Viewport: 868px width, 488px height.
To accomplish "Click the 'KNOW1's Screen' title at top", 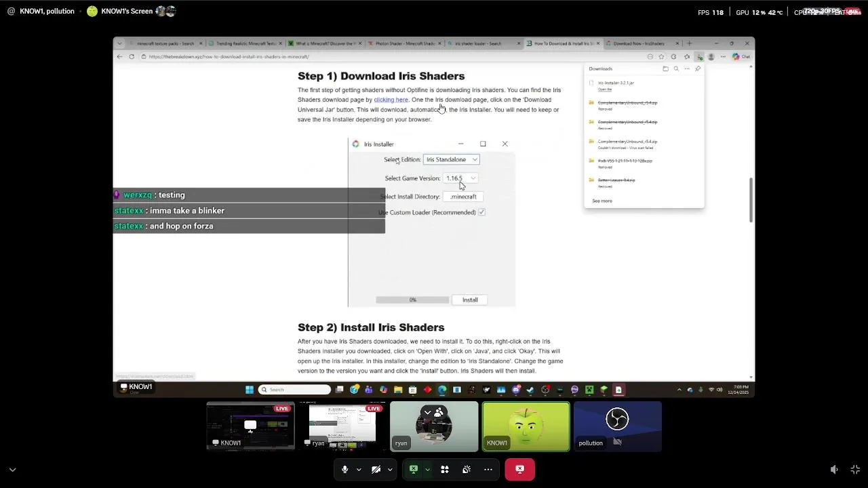I will click(x=127, y=12).
